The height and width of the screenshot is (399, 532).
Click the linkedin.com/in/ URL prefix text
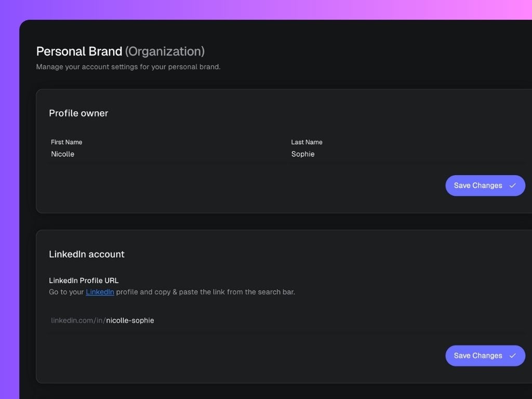click(x=78, y=320)
